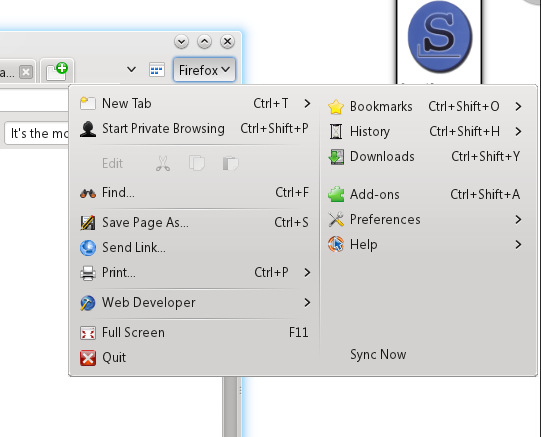
Task: Click the text field starting "It's the mo"
Action: click(37, 133)
